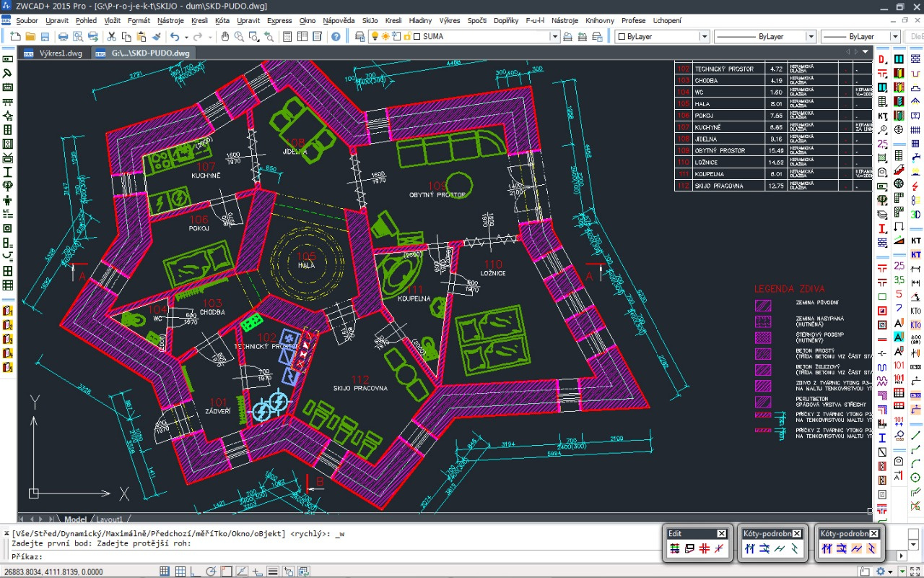This screenshot has width=924, height=578.
Task: Toggle Ortho mode in status bar
Action: pos(196,571)
